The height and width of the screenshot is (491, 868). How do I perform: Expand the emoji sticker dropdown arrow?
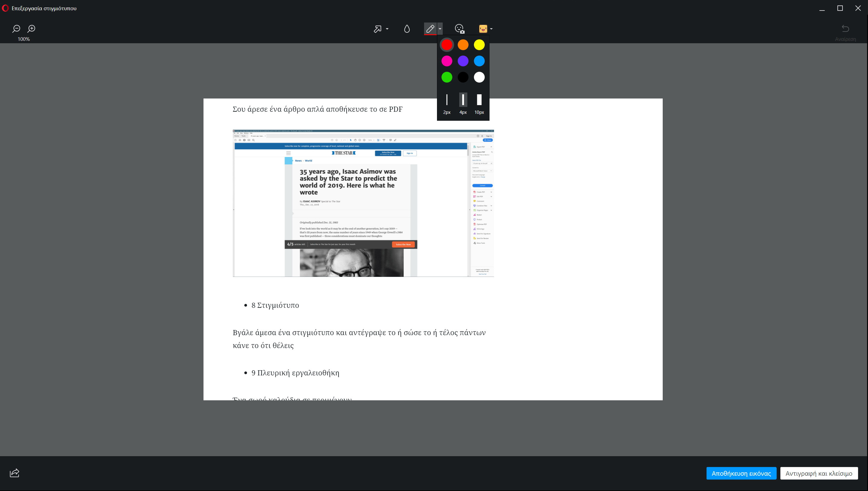click(x=491, y=29)
